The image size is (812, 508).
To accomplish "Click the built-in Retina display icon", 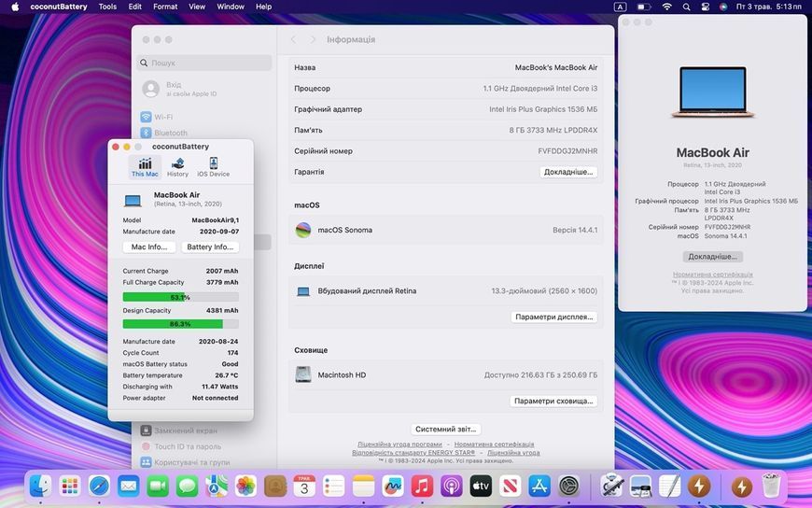I will point(303,291).
